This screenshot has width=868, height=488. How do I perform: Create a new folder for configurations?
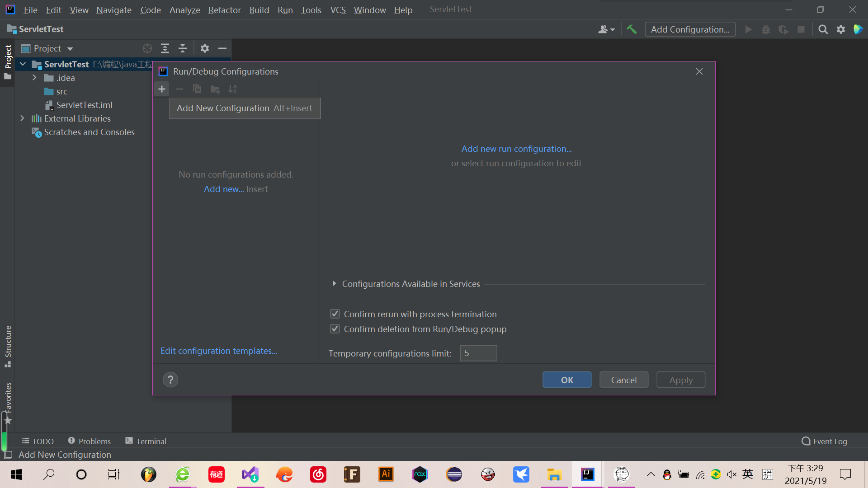tap(215, 89)
